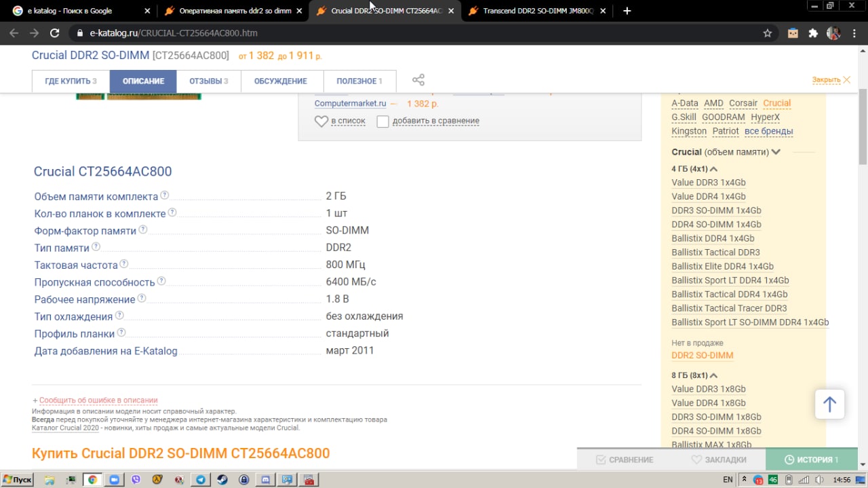Select the ОПИСАНИЕ tab
The image size is (868, 488).
point(143,81)
